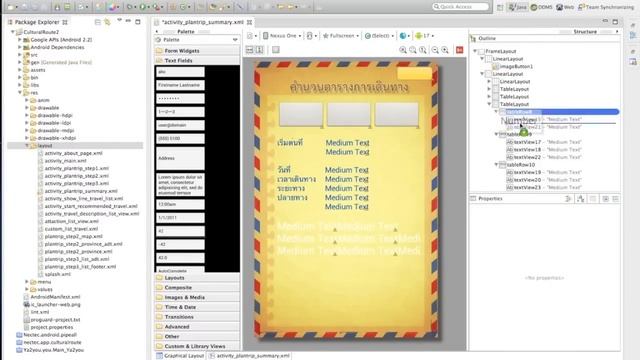Click the Run green play toolbar icon
Image resolution: width=640 pixels, height=360 pixels.
[142, 7]
